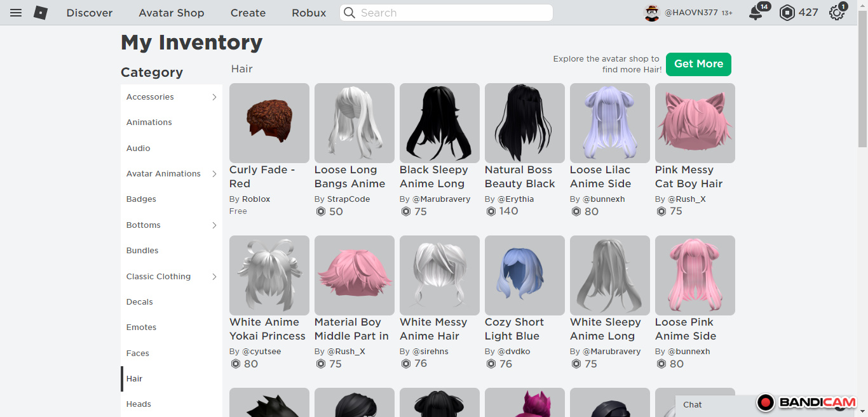Select the Emotes category

click(x=141, y=328)
